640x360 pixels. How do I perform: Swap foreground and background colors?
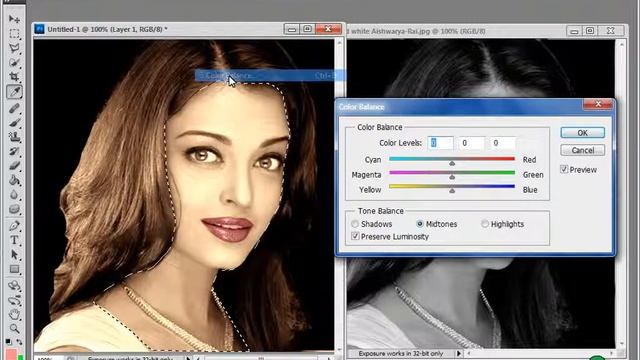point(19,341)
